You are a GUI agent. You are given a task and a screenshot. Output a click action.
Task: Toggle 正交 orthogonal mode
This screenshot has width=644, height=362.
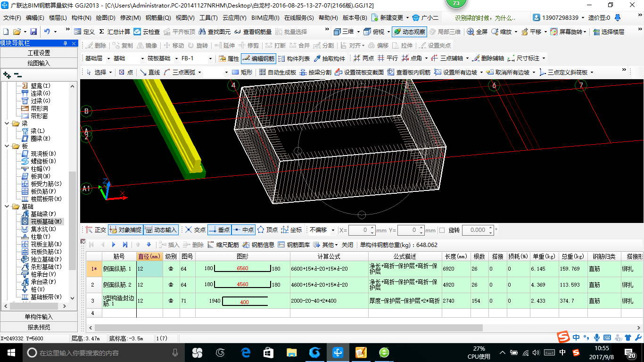[96, 230]
